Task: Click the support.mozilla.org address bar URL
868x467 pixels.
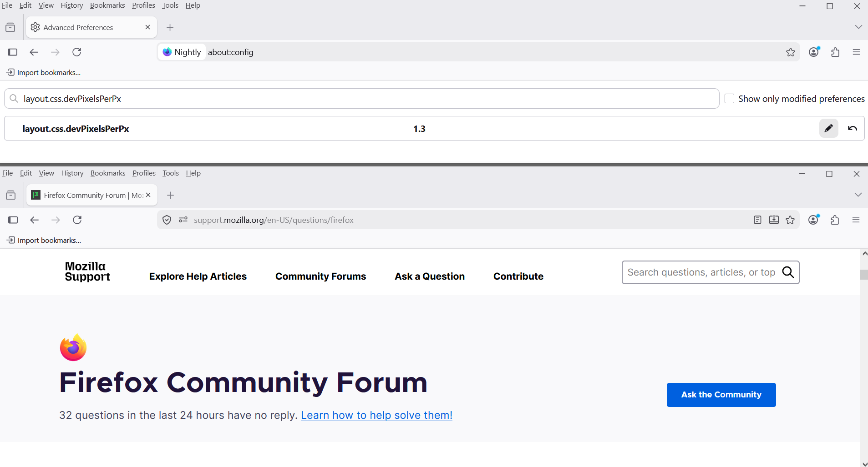Action: 274,220
